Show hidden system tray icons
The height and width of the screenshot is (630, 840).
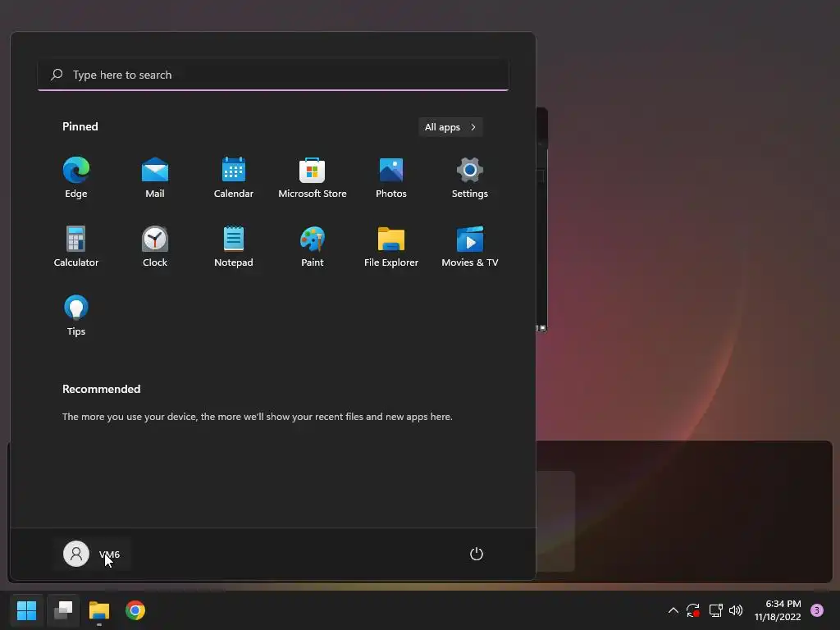click(x=673, y=610)
